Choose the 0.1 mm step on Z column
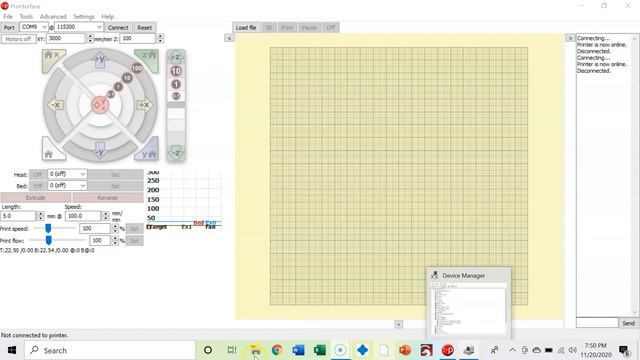This screenshot has height=360, width=640. 176,96
